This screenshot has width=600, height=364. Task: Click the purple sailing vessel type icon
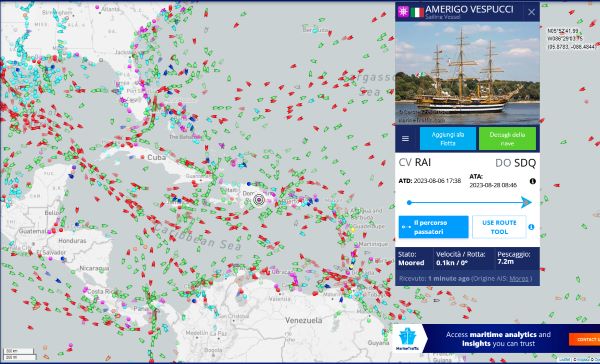pos(403,12)
